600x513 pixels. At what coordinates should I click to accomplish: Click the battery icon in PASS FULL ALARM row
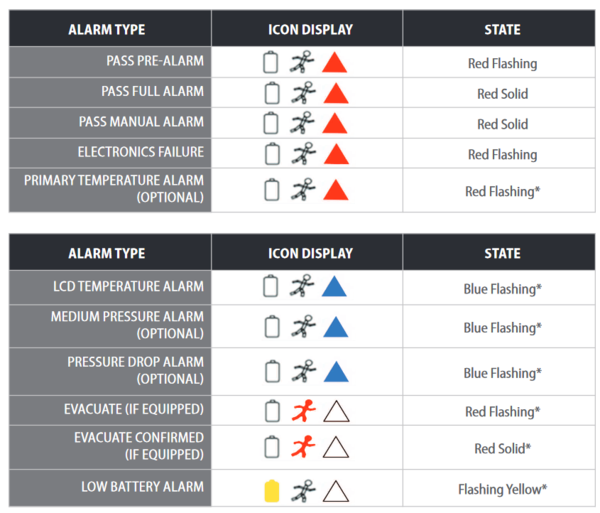[271, 94]
